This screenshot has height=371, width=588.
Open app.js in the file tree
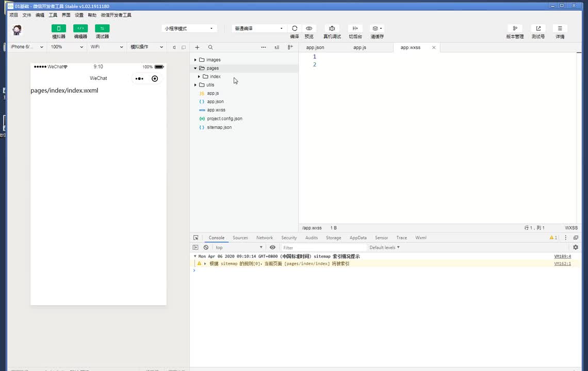pyautogui.click(x=213, y=93)
